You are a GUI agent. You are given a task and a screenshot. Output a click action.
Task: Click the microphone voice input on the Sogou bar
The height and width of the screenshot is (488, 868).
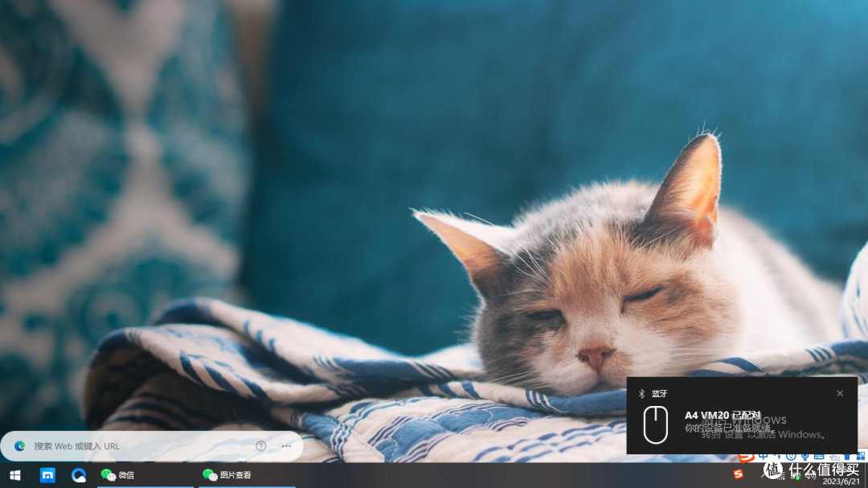click(805, 457)
